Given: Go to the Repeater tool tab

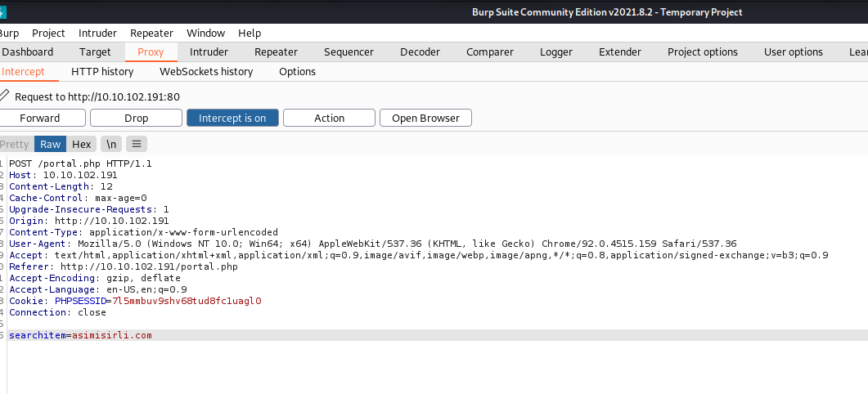Looking at the screenshot, I should coord(277,52).
